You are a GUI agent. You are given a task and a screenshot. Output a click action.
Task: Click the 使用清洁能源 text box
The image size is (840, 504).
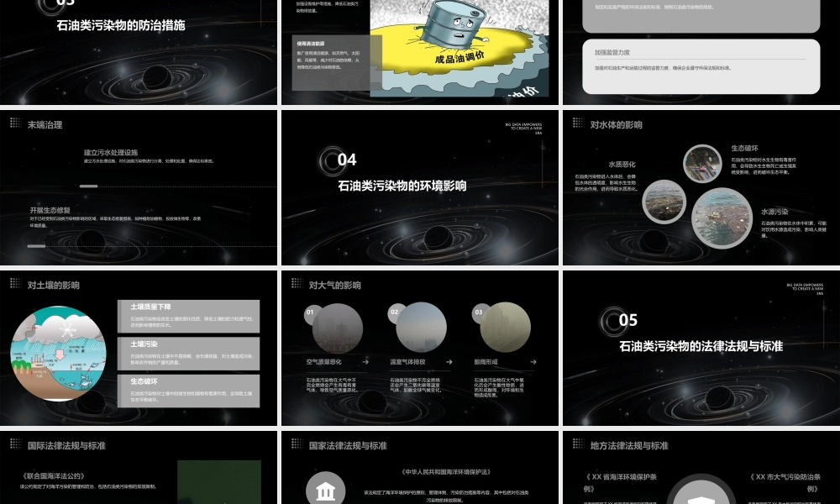pos(337,63)
